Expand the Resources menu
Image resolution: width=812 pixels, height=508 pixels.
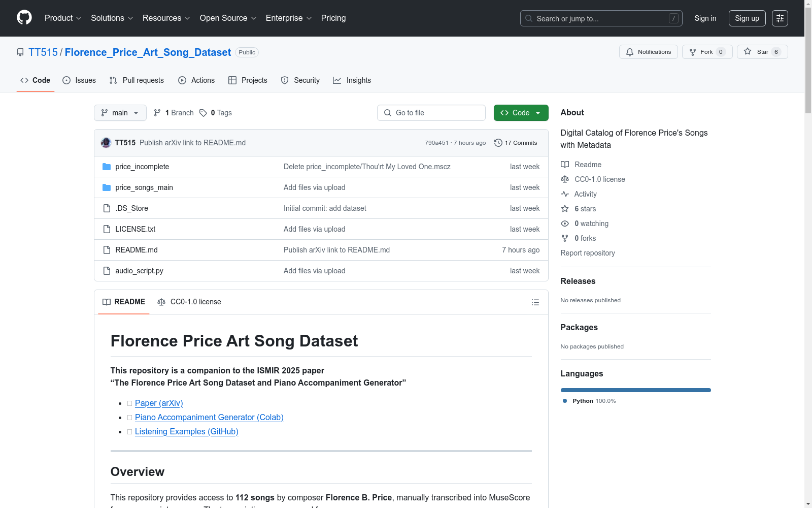(x=166, y=18)
